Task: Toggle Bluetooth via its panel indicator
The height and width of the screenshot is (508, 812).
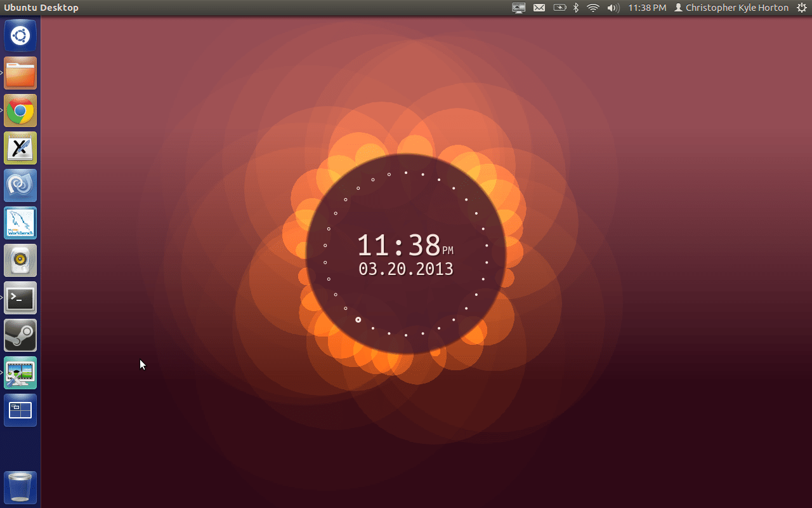Action: (575, 8)
